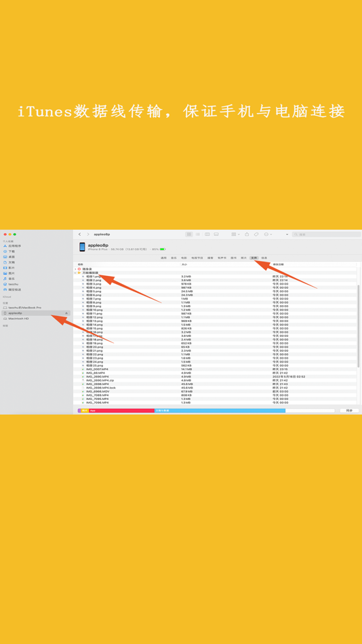Viewport: 362px width, 644px height.
Task: Collapse the expanded app folder with the orange icon
Action: tap(75, 273)
